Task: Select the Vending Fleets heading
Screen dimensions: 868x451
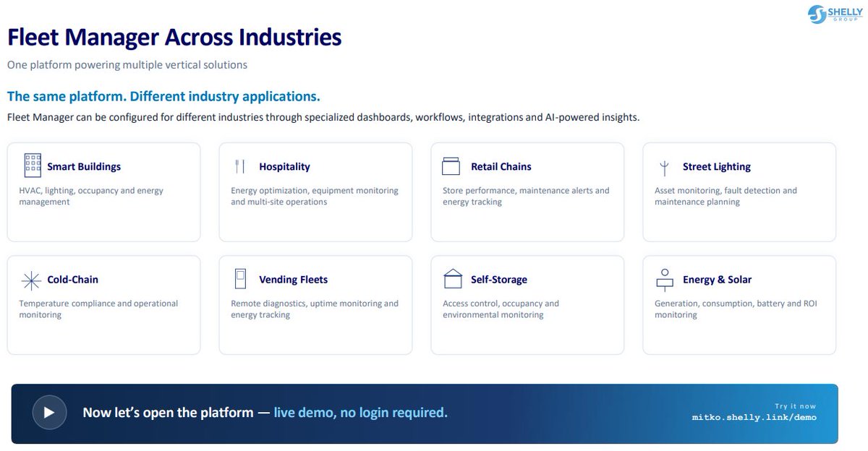Action: (x=294, y=280)
